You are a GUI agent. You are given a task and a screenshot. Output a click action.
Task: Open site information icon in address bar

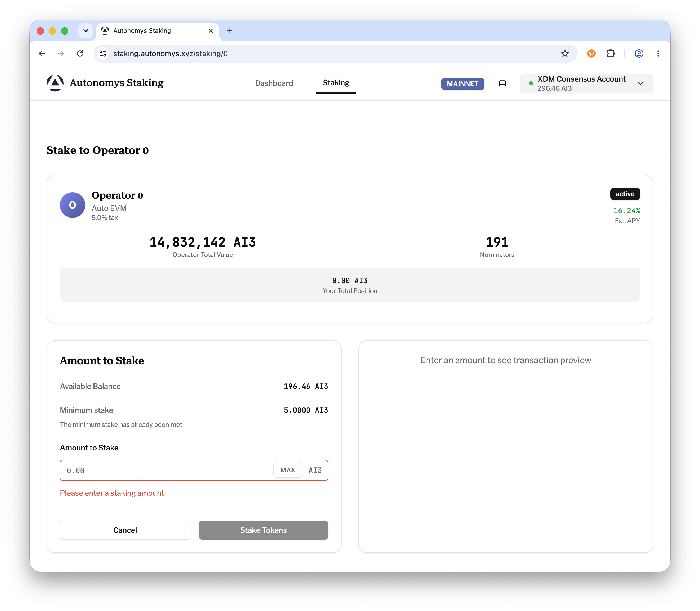pos(103,54)
